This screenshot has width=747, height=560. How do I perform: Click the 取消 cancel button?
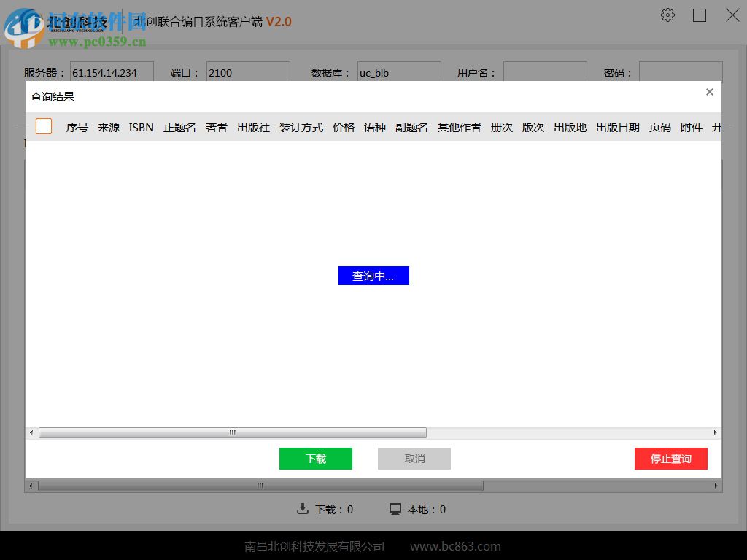tap(414, 458)
